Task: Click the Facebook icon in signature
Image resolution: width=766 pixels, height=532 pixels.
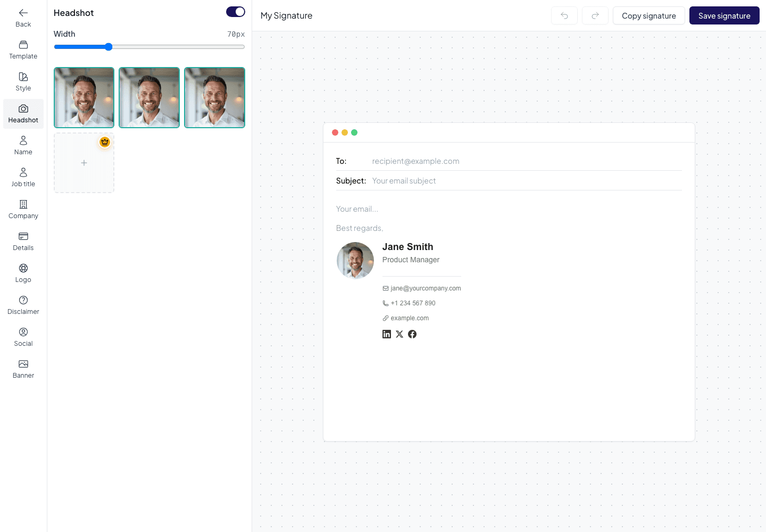Action: [412, 334]
